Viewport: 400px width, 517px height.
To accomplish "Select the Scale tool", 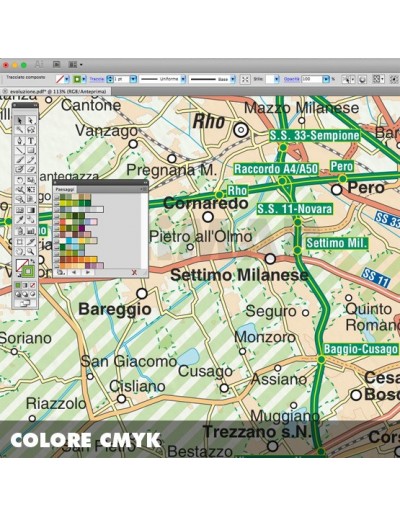I will (31, 180).
